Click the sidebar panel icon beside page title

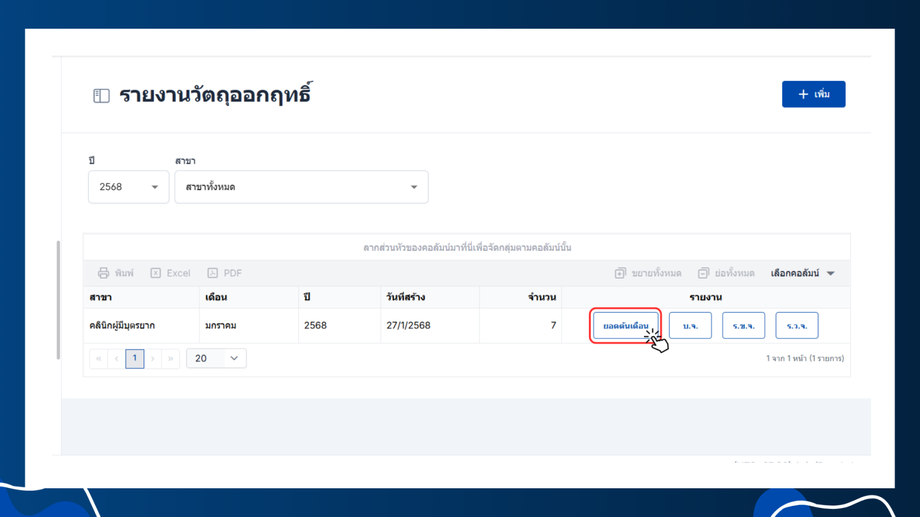click(101, 96)
